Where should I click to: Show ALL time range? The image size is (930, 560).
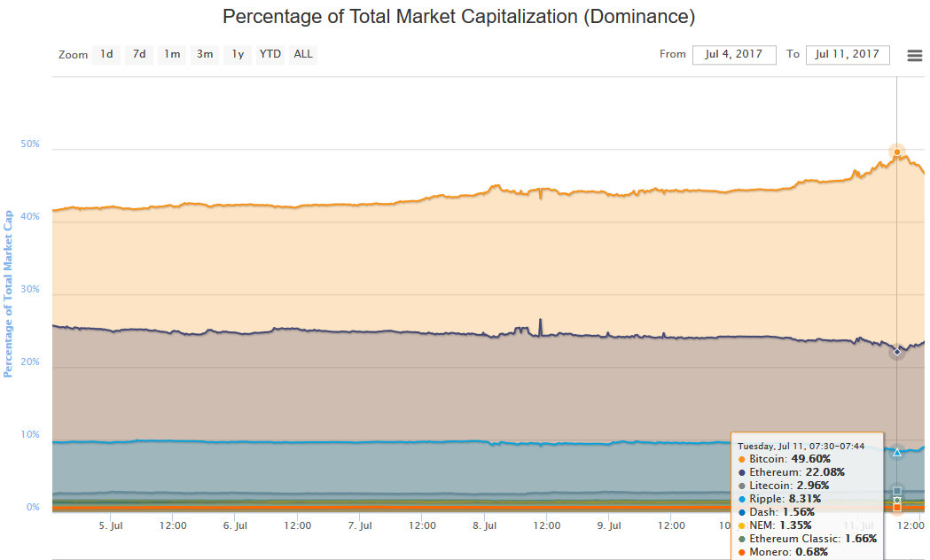[303, 54]
